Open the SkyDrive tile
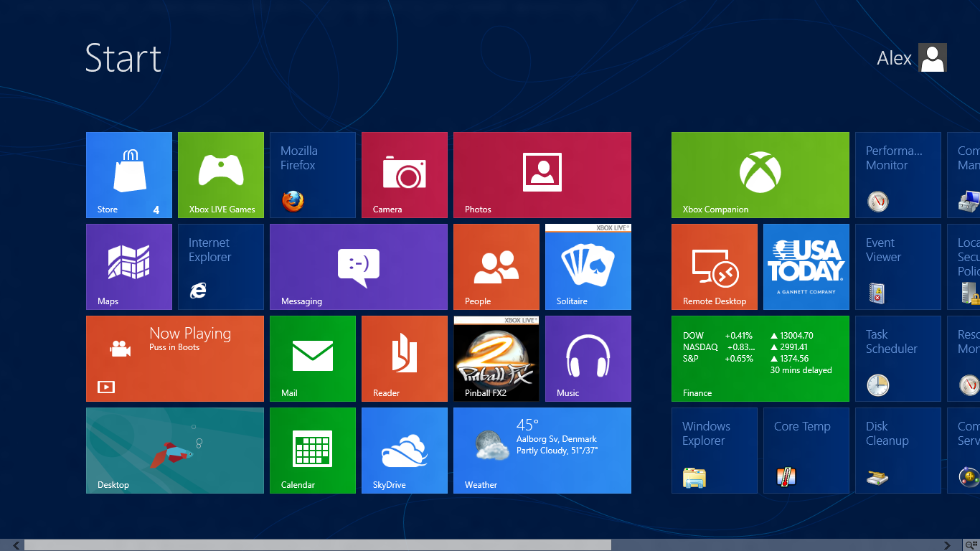The width and height of the screenshot is (980, 551). point(405,451)
